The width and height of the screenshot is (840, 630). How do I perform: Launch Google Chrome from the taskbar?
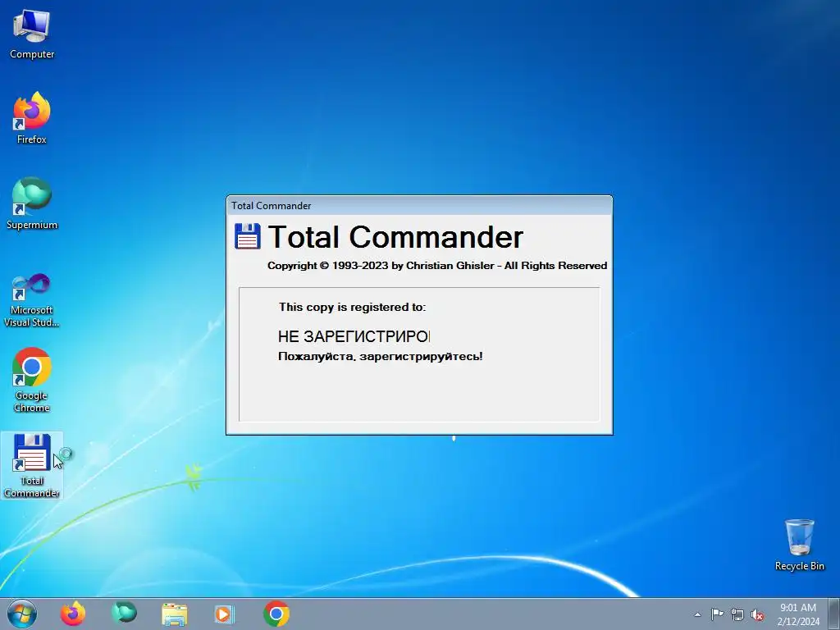coord(276,614)
